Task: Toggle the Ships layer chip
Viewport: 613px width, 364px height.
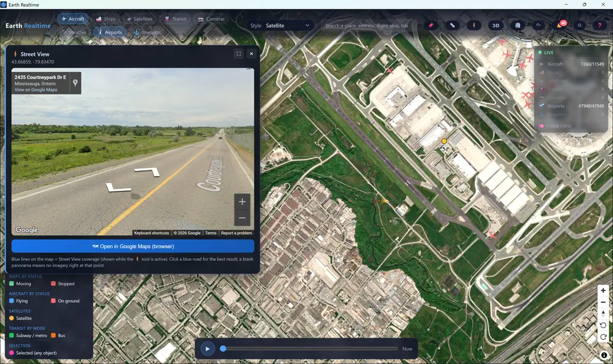Action: (106, 19)
